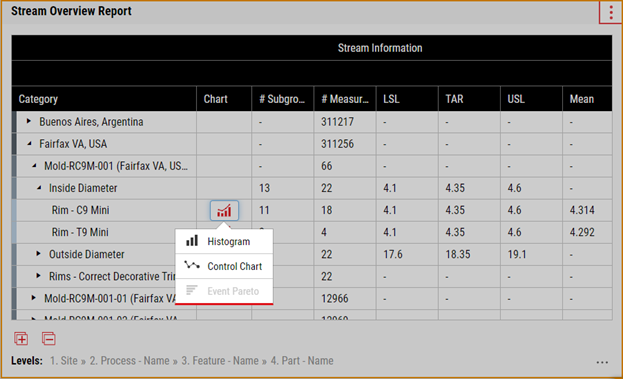
Task: Collapse the Fairfax VA, USA node
Action: pyautogui.click(x=29, y=144)
